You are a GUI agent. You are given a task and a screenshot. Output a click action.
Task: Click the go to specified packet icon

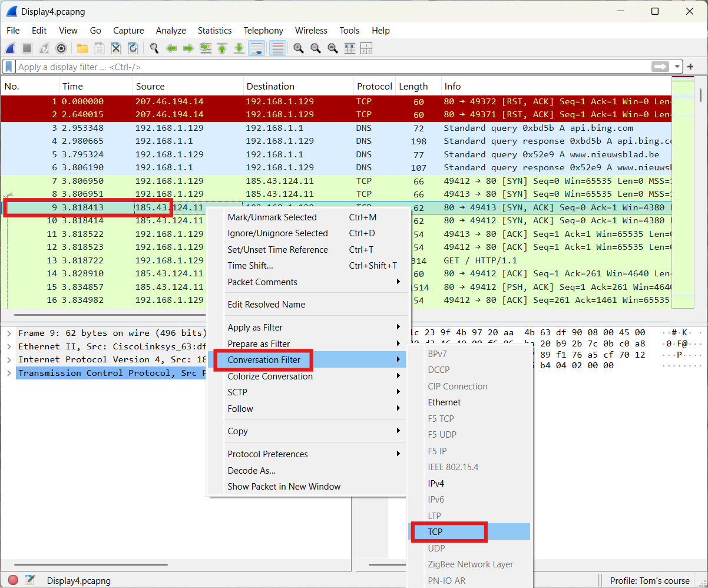pyautogui.click(x=206, y=48)
